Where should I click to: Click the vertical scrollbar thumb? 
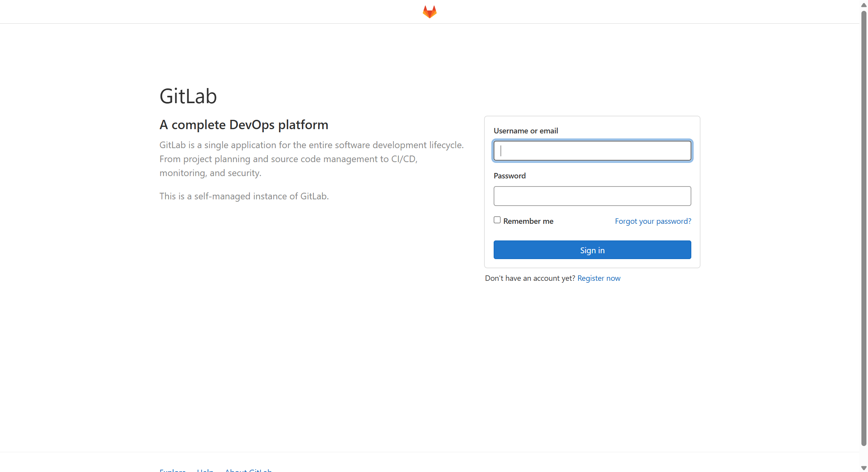click(864, 228)
